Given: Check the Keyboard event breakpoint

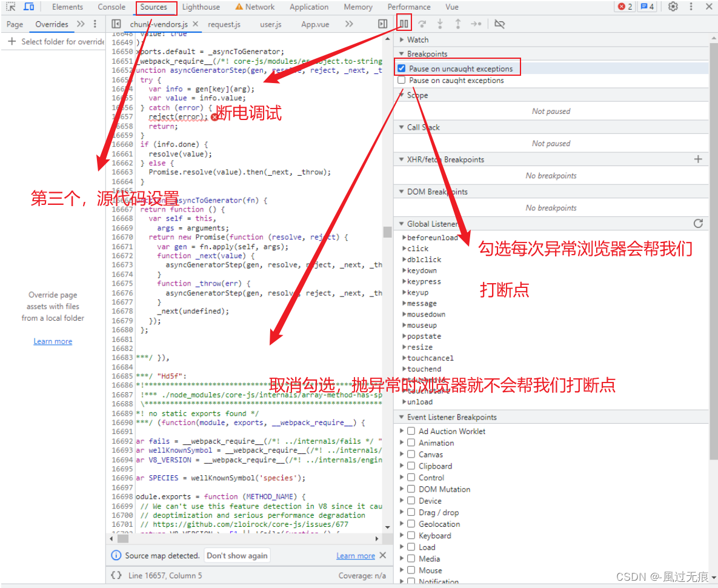Looking at the screenshot, I should click(411, 535).
